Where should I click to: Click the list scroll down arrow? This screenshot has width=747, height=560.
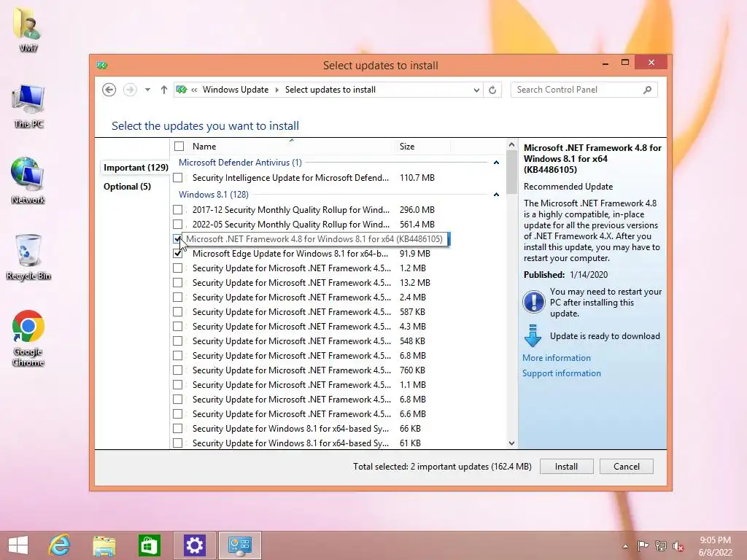tap(511, 443)
